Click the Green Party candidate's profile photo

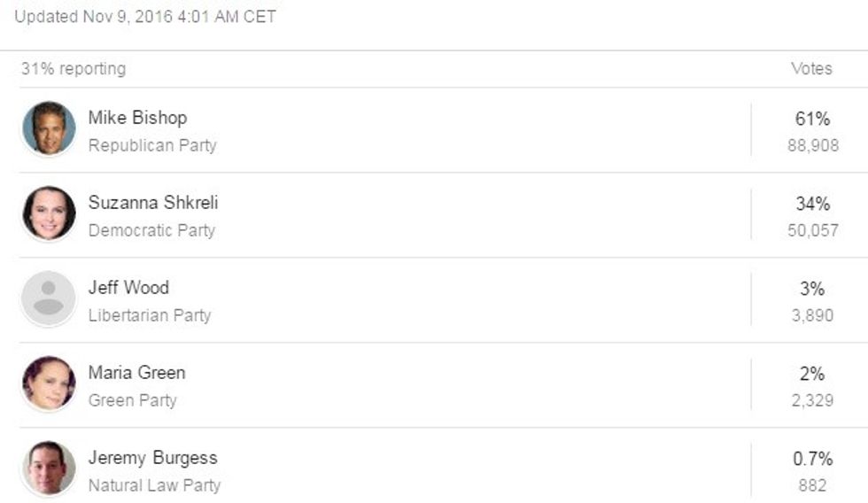[x=49, y=383]
